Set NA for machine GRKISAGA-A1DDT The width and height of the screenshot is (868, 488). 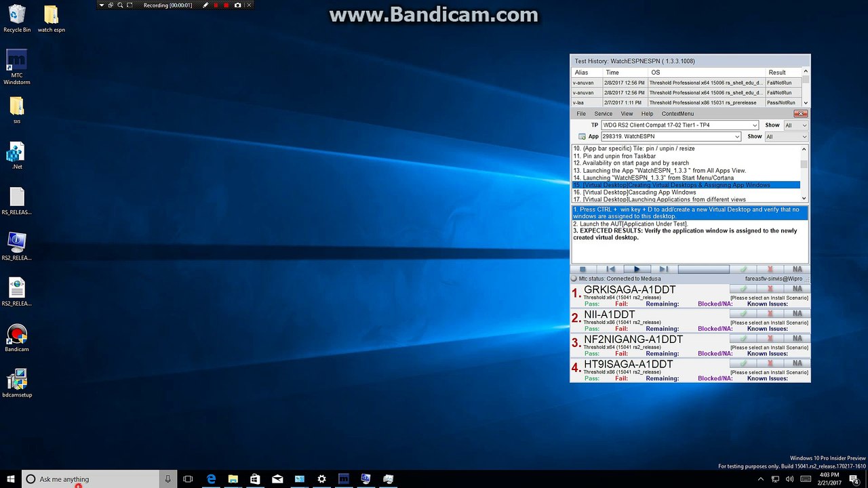(x=797, y=289)
